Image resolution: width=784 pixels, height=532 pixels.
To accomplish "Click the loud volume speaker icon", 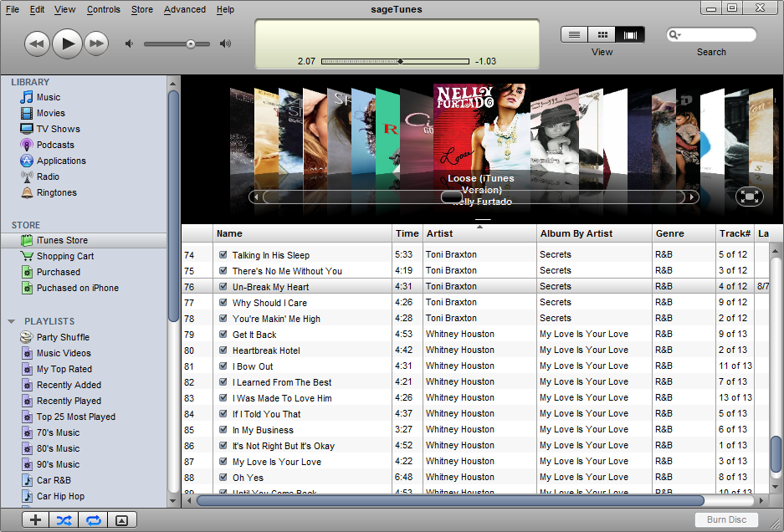I will [x=226, y=43].
